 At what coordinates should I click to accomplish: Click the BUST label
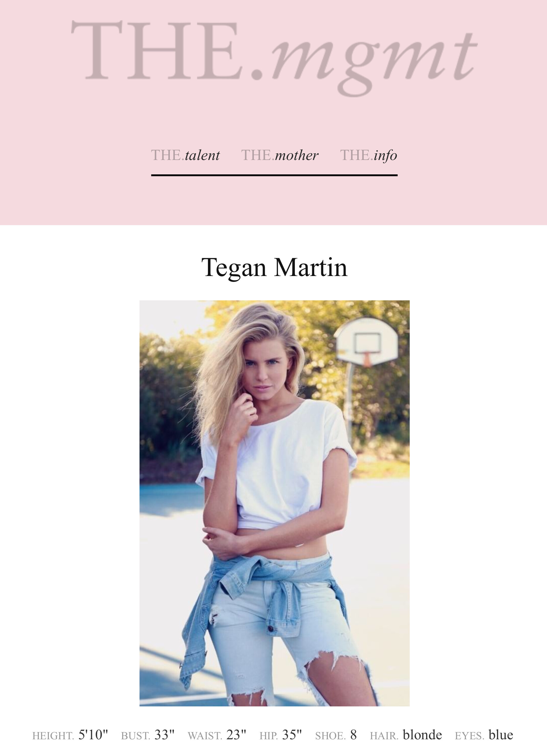[x=135, y=736]
